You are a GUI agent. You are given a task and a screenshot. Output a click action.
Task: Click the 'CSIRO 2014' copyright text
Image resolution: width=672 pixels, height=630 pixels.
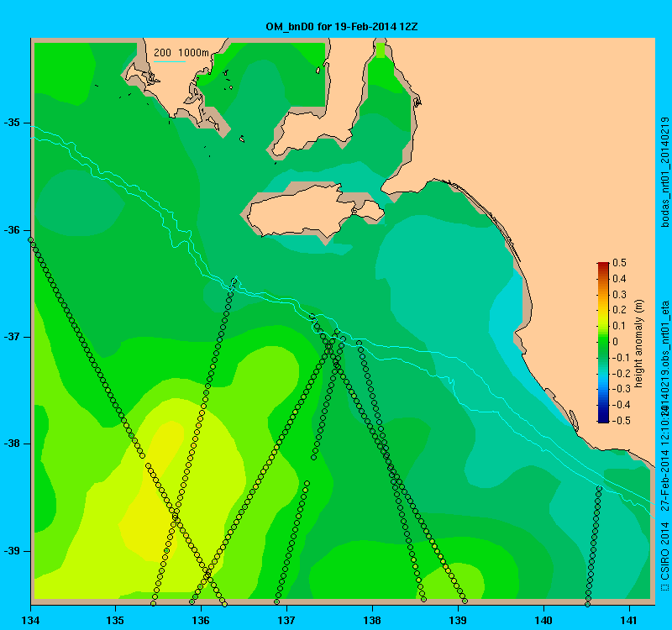[664, 551]
